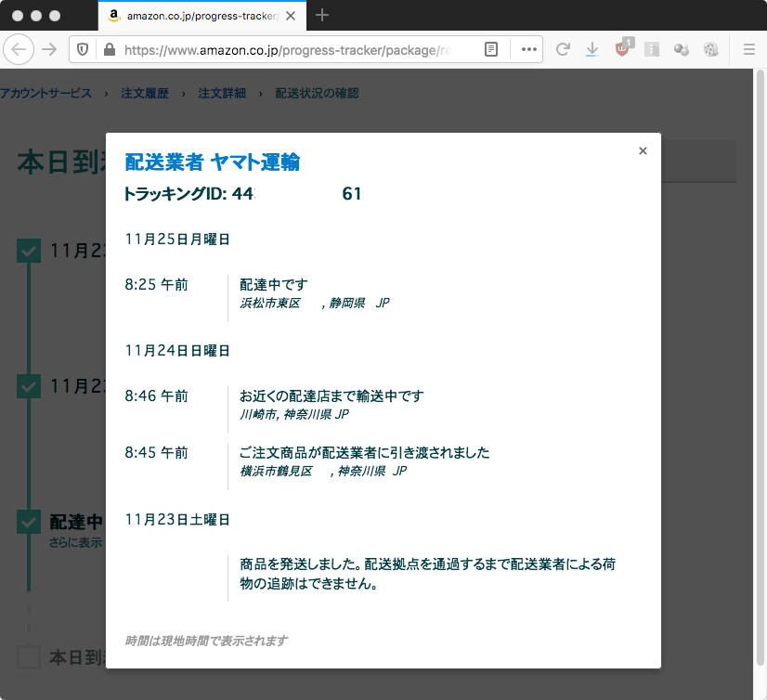Open 注文詳細 breadcrumb link
Screen dimensions: 767x700
pyautogui.click(x=222, y=94)
